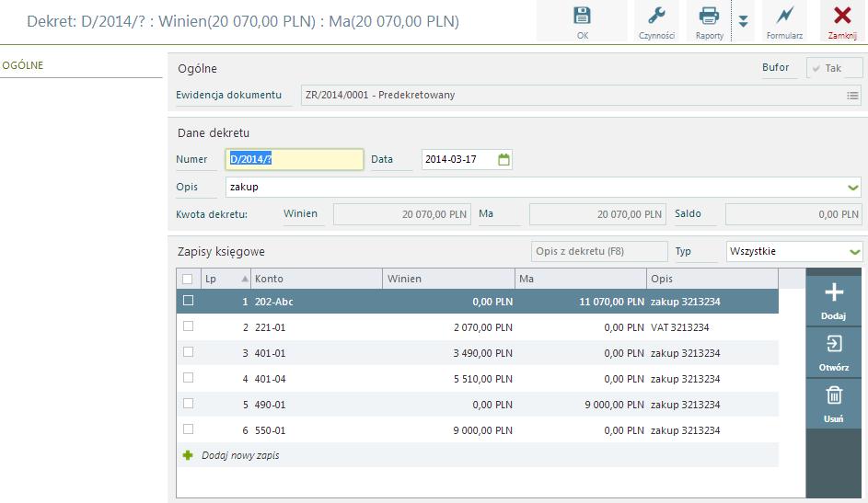868x503 pixels.
Task: Click the Konto column header
Action: coord(317,280)
